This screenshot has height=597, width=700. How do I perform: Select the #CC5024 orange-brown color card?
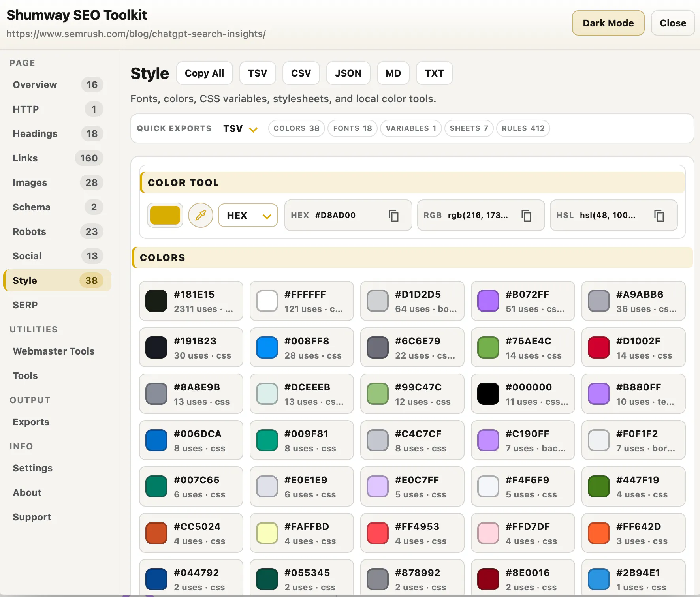click(x=191, y=533)
